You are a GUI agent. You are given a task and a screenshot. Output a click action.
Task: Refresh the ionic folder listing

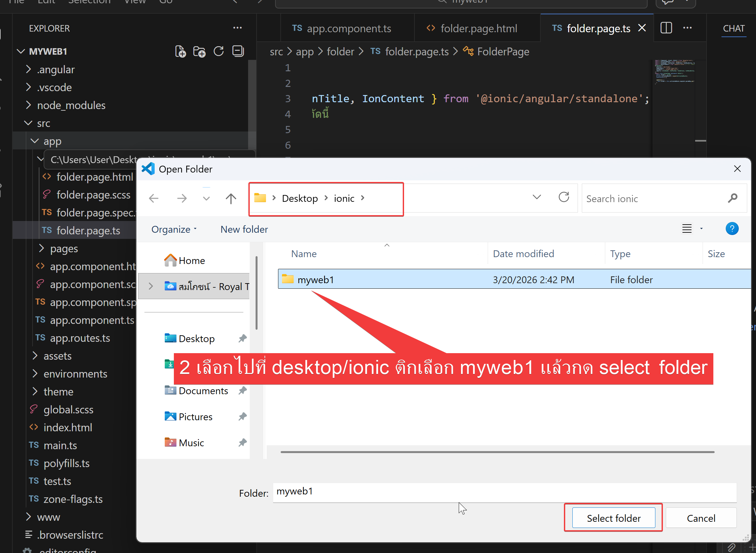click(x=564, y=197)
